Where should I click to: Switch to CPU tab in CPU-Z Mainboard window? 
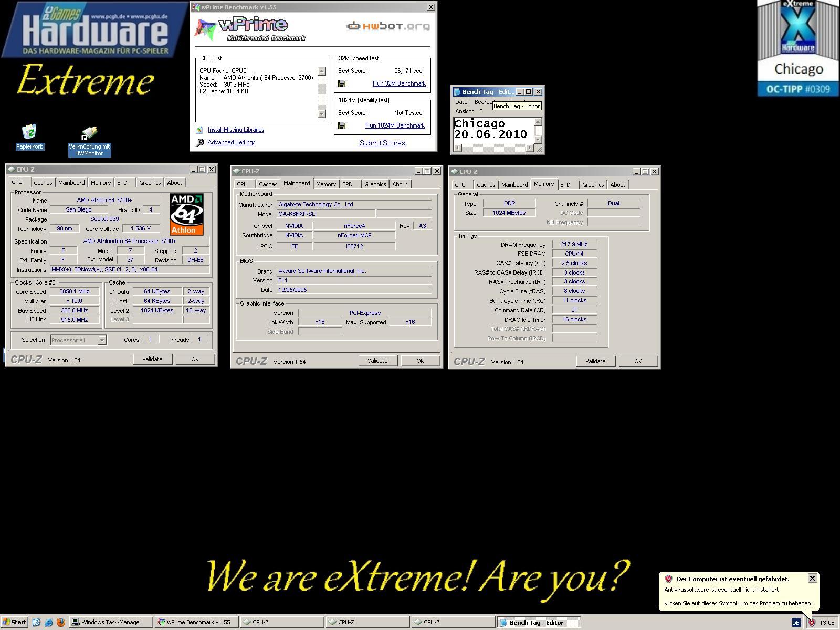coord(242,184)
